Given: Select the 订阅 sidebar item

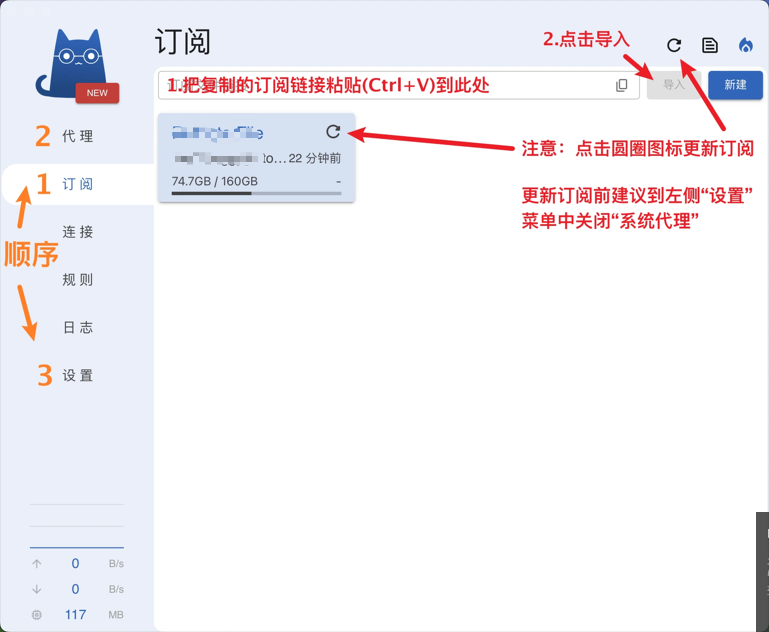Looking at the screenshot, I should (77, 184).
